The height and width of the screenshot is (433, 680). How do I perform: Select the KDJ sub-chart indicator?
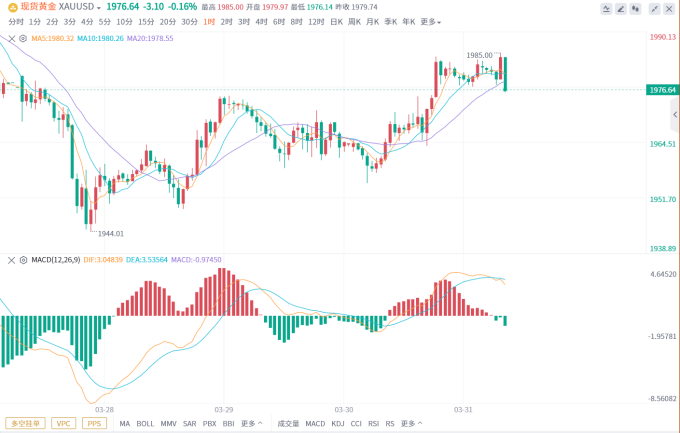click(337, 423)
